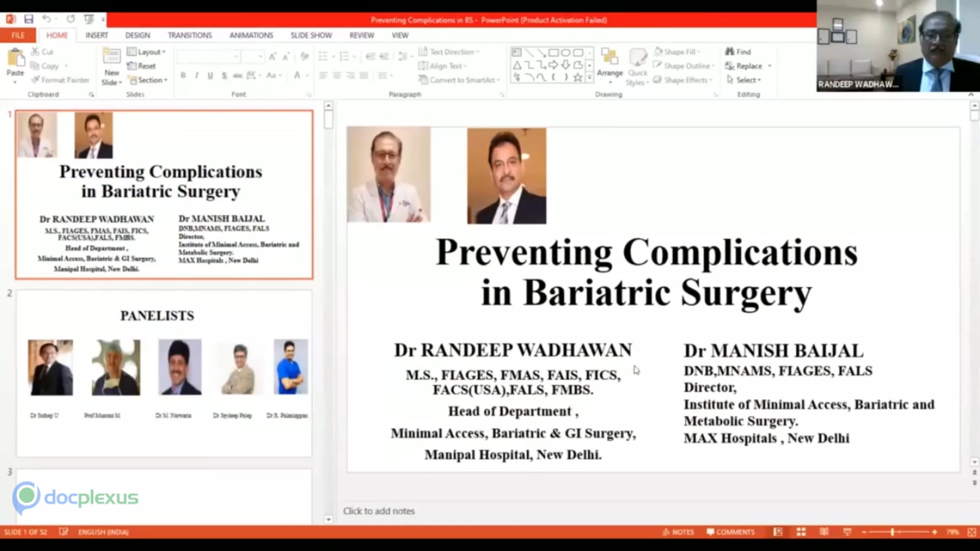
Task: Toggle text shadow
Action: tap(224, 76)
